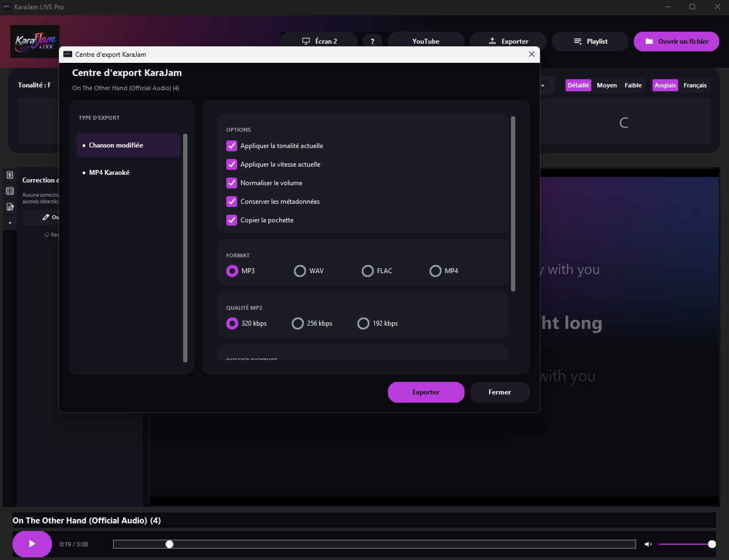Screen dimensions: 729x560
Task: Open the YouTube button in the main window
Action: [x=426, y=42]
